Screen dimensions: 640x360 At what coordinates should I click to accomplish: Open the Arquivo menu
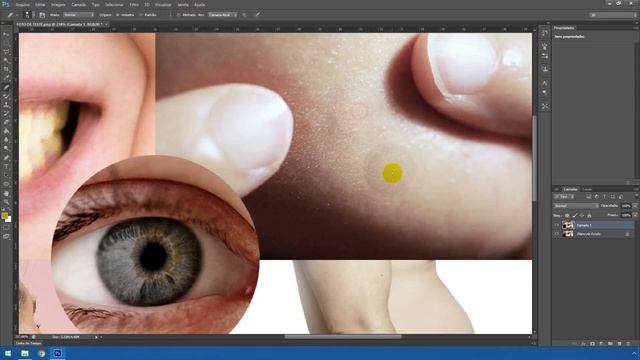point(22,4)
